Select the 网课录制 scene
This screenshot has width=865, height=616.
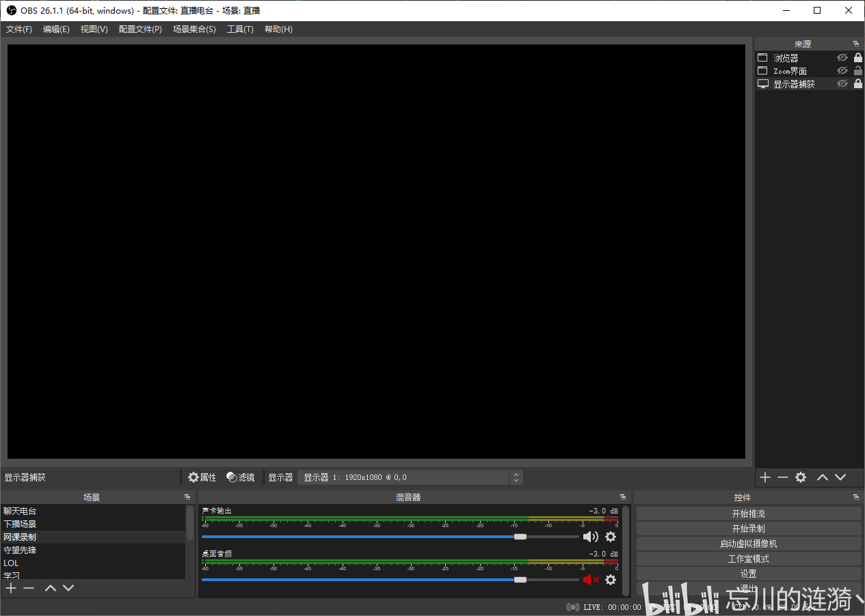[x=94, y=537]
